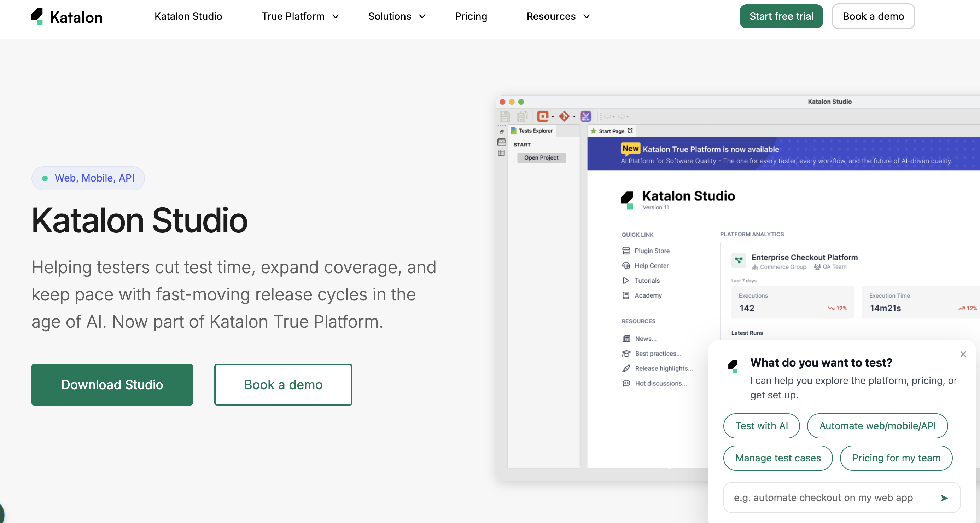980x523 pixels.
Task: Choose the Test with AI suggestion chip
Action: point(762,426)
